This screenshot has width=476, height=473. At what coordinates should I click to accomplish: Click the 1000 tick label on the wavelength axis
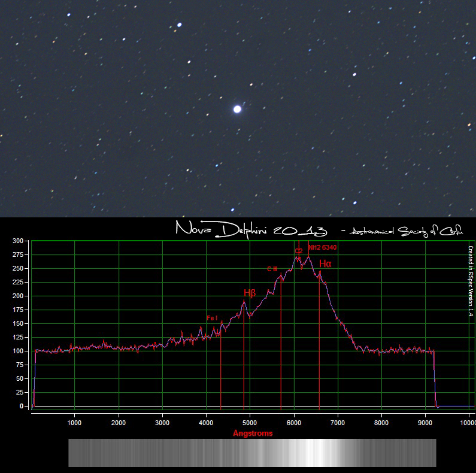[74, 423]
